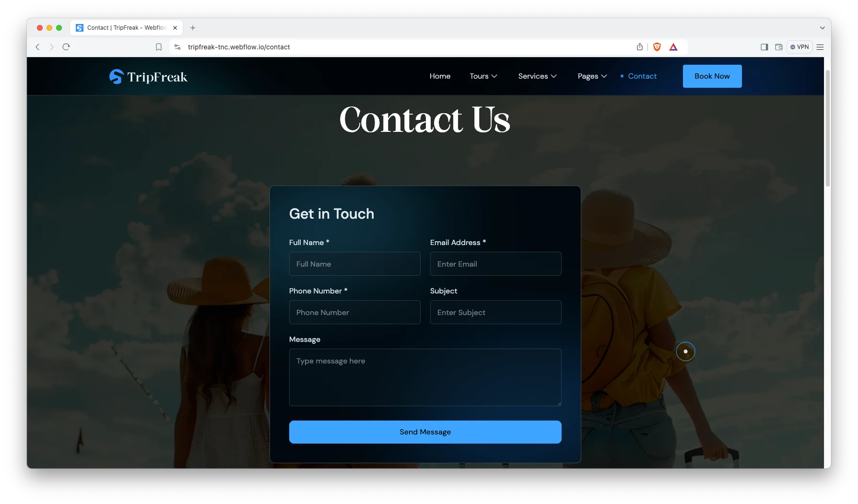Click the share icon in address bar
This screenshot has width=858, height=504.
coord(640,47)
